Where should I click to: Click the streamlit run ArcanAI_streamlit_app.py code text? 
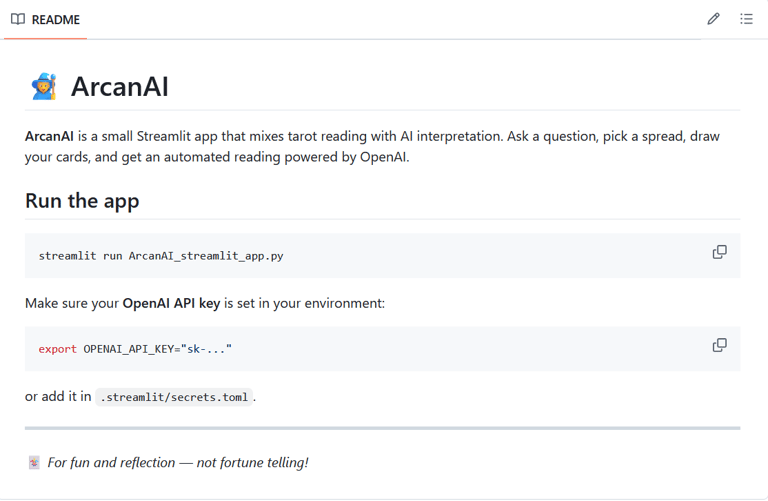pos(161,256)
